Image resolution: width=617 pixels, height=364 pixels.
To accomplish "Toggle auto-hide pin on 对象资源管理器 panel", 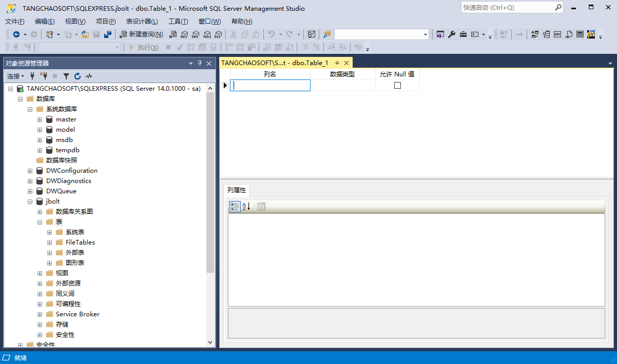I will tap(200, 63).
